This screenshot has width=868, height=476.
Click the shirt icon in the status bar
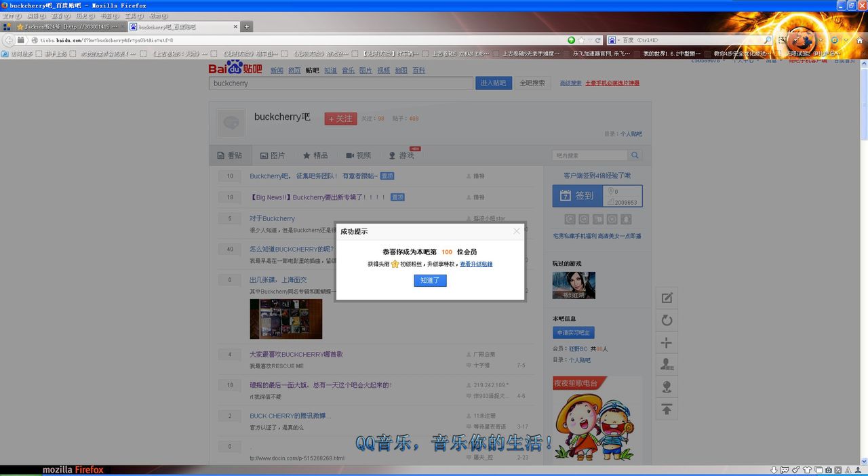(x=807, y=470)
